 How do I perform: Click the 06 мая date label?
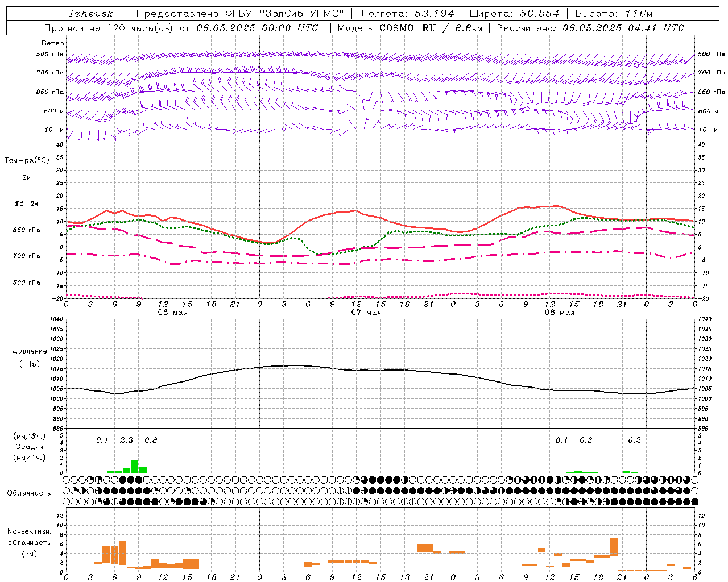click(x=173, y=313)
